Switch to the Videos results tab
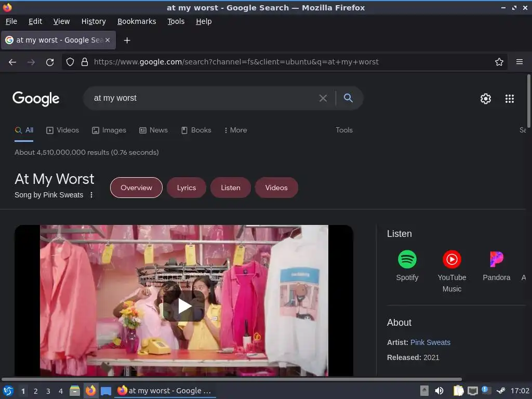Image resolution: width=532 pixels, height=399 pixels. [x=63, y=130]
